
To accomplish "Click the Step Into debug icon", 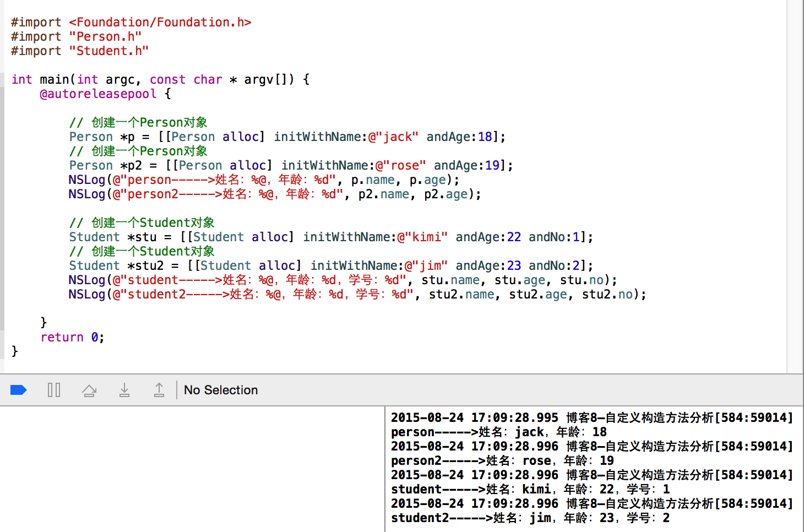I will (124, 390).
